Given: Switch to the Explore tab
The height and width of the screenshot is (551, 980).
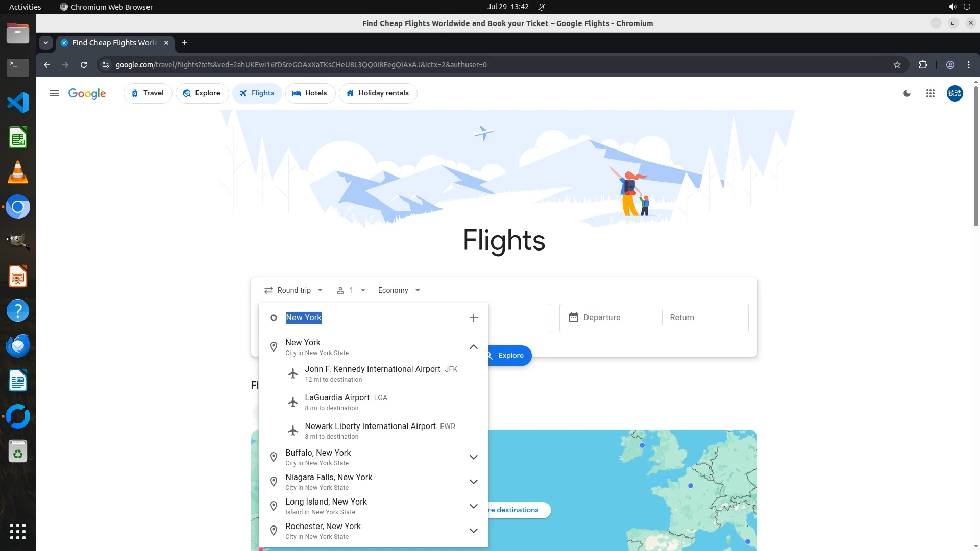Looking at the screenshot, I should pyautogui.click(x=202, y=93).
